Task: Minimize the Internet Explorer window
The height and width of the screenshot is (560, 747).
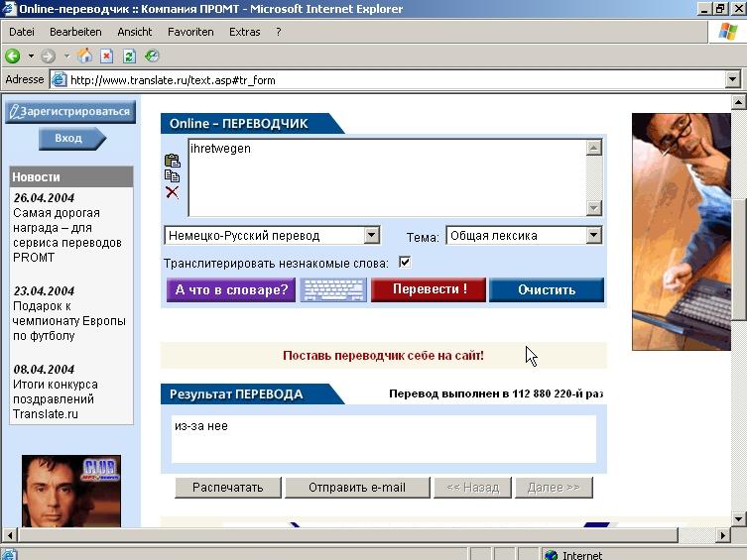Action: pyautogui.click(x=704, y=9)
